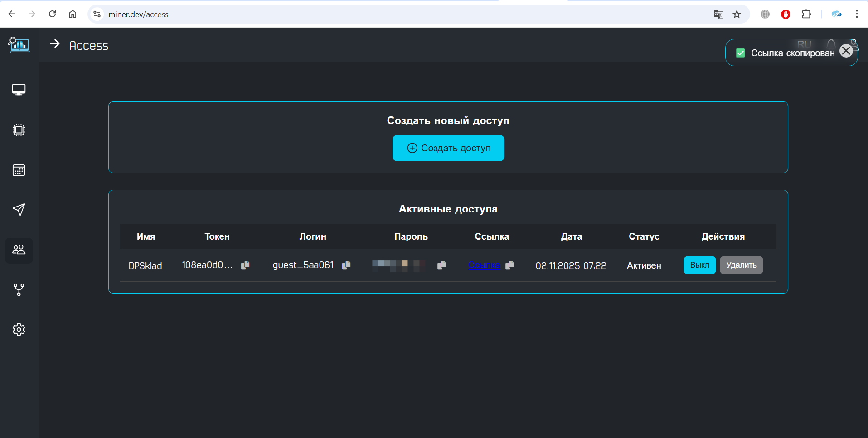This screenshot has height=438, width=868.
Task: Open the blue cloud extension icon
Action: pyautogui.click(x=837, y=14)
